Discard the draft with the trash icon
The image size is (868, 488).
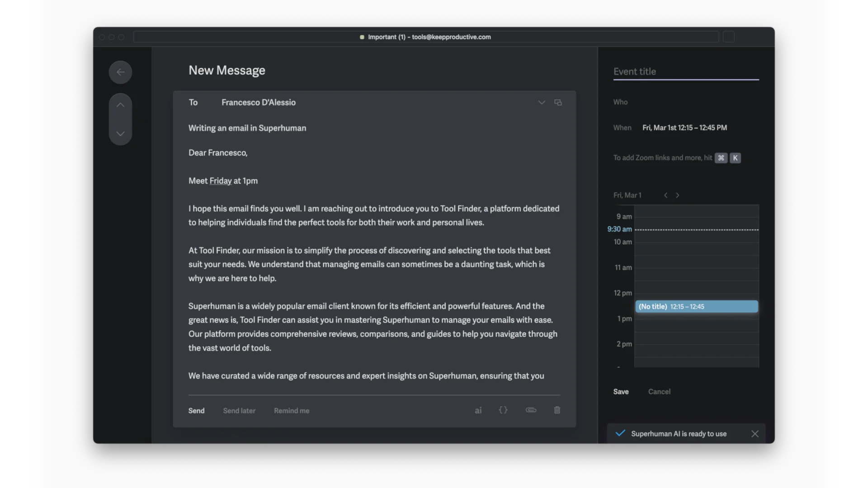pos(557,410)
